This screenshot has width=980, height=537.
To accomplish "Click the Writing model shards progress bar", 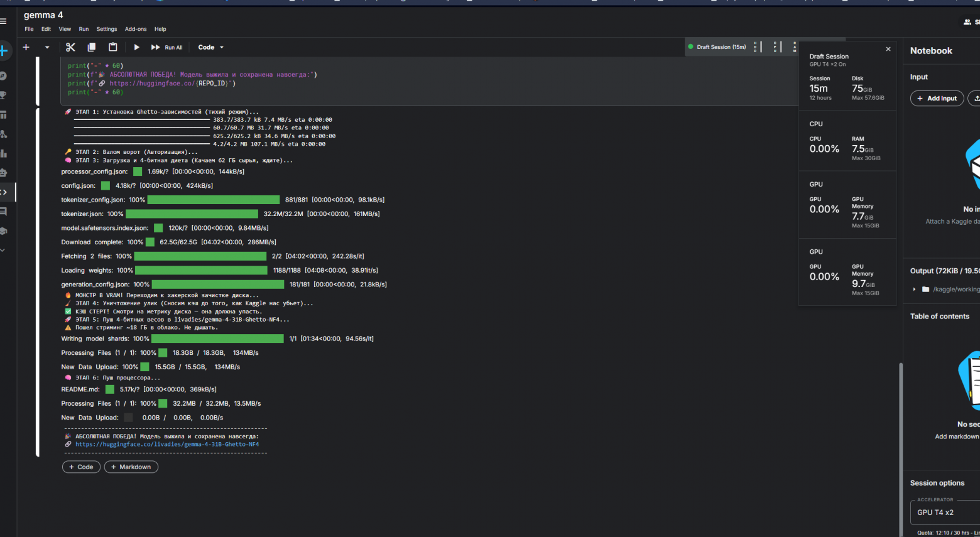I will coord(217,339).
